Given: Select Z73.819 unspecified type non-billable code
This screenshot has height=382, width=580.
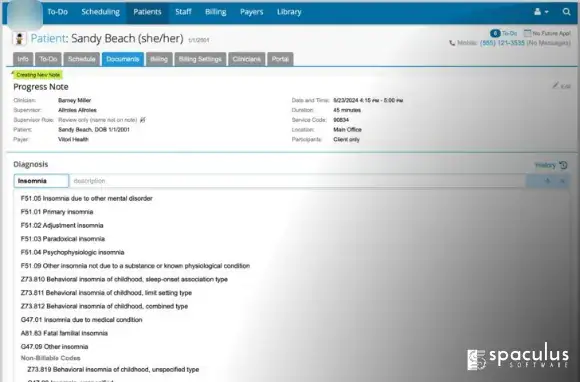Looking at the screenshot, I should 113,369.
